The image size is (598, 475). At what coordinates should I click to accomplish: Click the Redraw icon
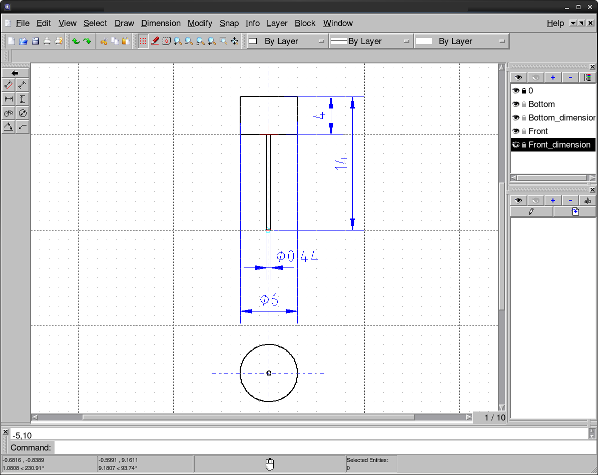(166, 41)
